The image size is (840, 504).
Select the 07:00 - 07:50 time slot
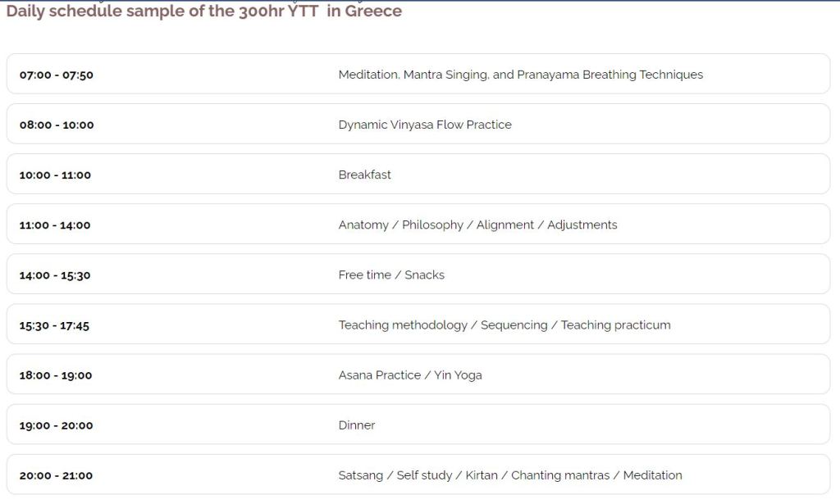pos(57,75)
